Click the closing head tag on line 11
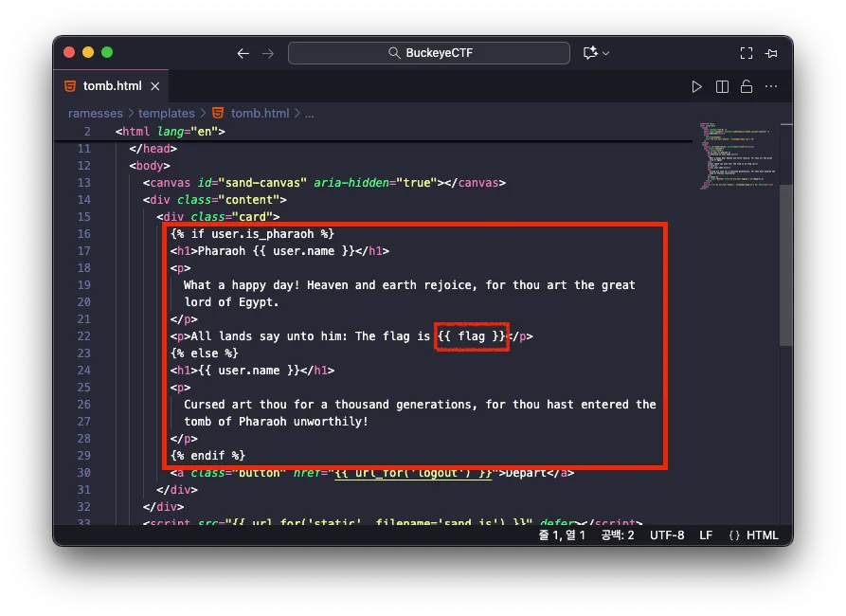This screenshot has height=616, width=846. pyautogui.click(x=153, y=149)
